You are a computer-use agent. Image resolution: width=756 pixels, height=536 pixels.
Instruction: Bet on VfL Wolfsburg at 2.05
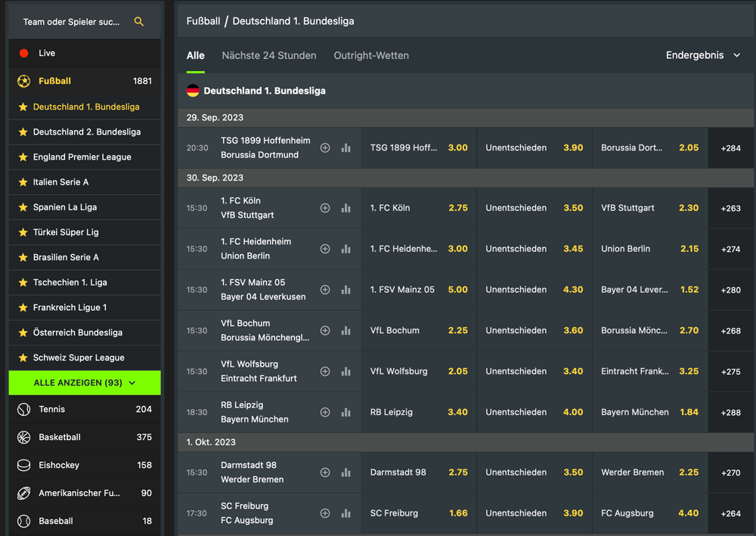tap(419, 372)
